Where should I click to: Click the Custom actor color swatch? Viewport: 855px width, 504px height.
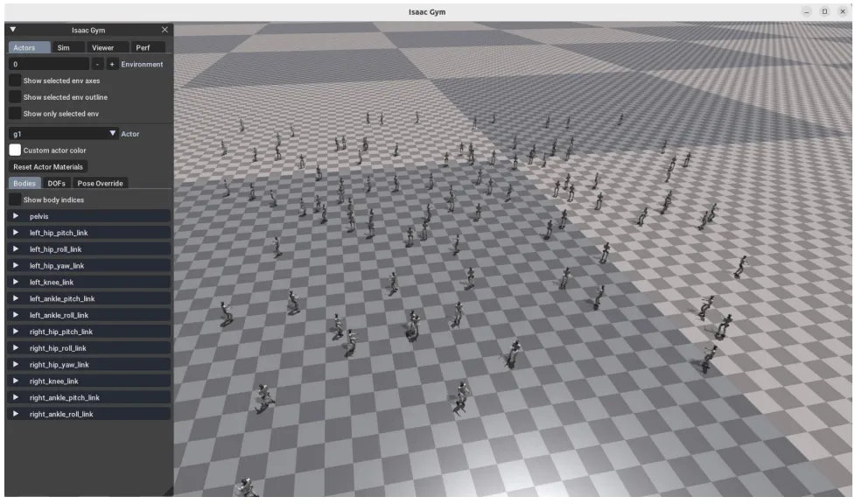pyautogui.click(x=15, y=150)
